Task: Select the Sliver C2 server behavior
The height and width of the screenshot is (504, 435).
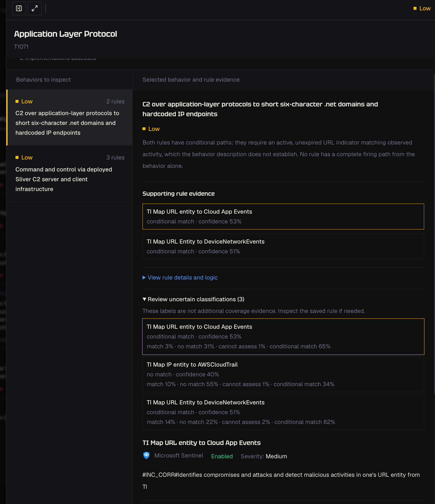Action: [70, 174]
